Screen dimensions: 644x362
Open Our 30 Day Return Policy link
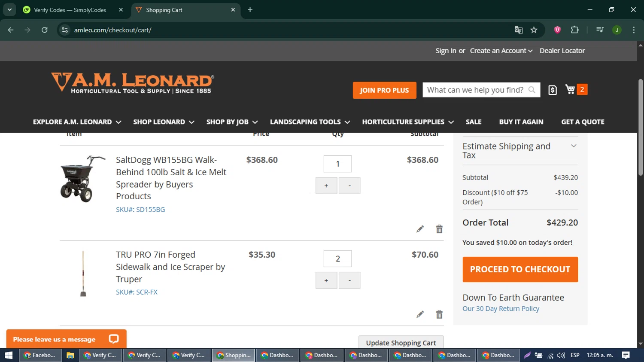coord(501,308)
